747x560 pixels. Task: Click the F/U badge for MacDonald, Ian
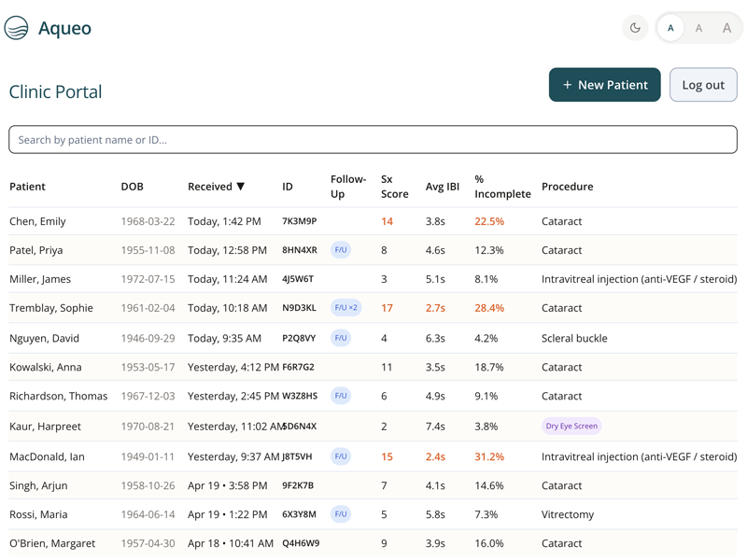point(341,456)
